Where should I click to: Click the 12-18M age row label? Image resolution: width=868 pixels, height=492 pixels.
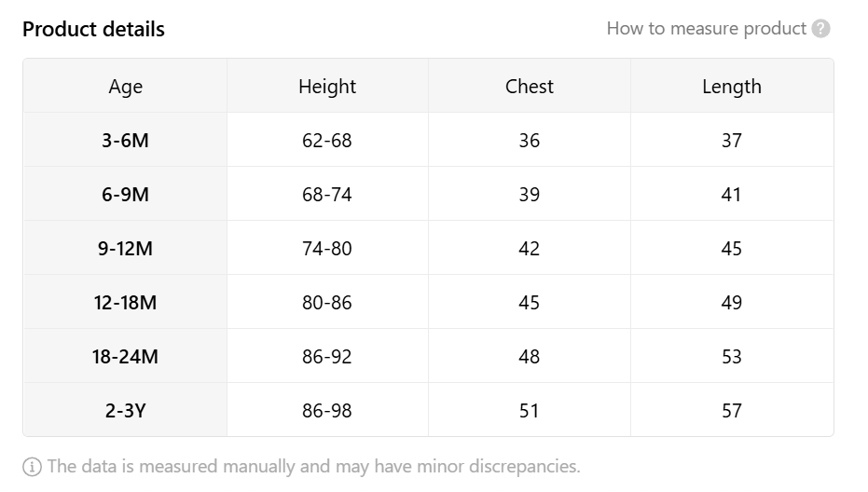pos(125,302)
